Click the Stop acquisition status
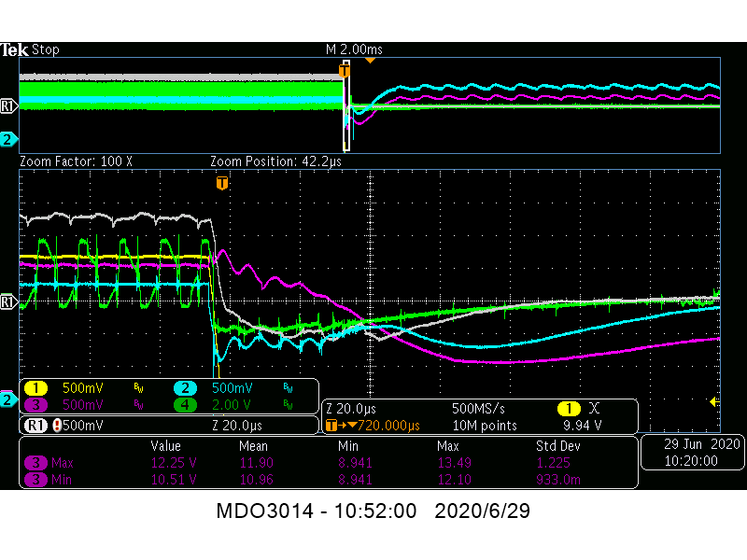 (45, 49)
